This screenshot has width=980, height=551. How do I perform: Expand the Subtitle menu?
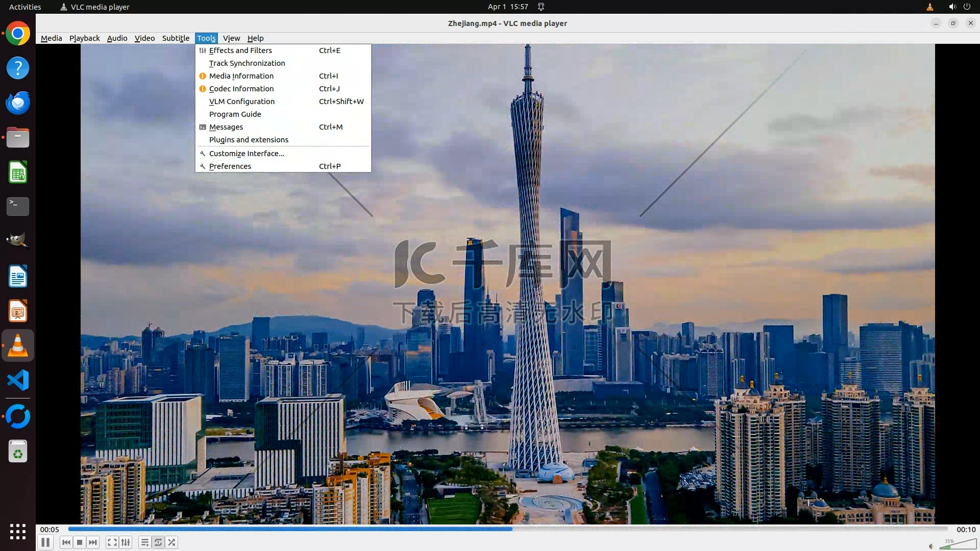point(176,38)
